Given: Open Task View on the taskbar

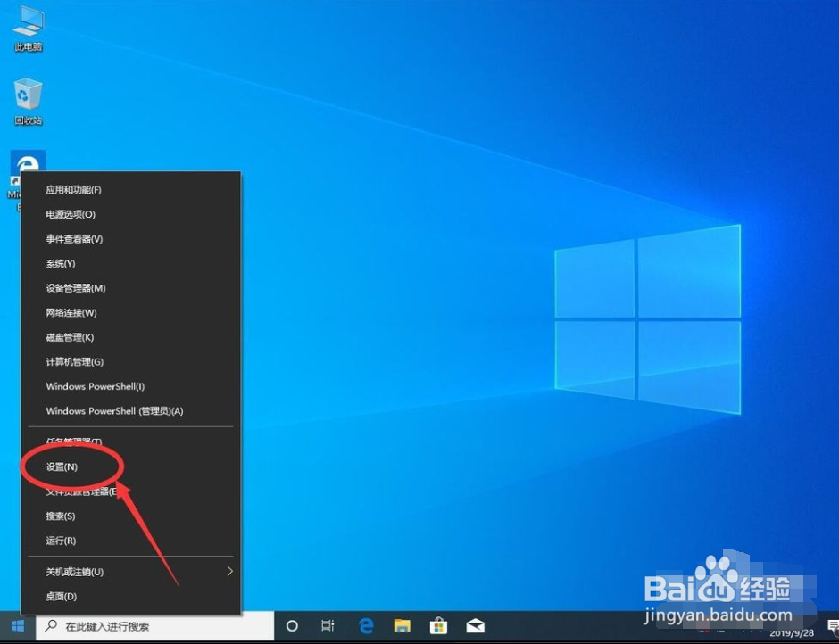Looking at the screenshot, I should click(328, 626).
